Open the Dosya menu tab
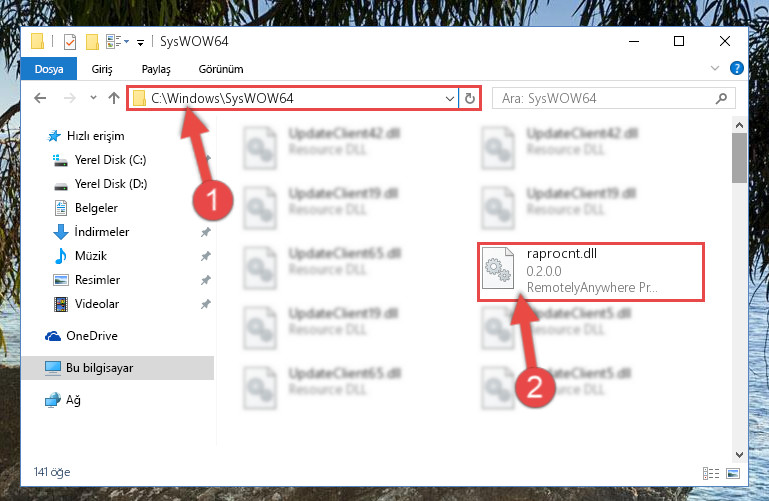 (49, 69)
